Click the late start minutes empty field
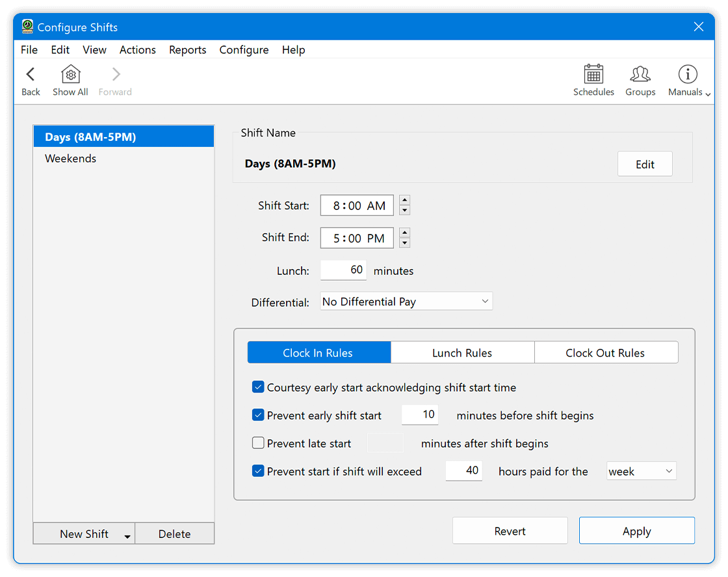The width and height of the screenshot is (728, 577). (x=385, y=443)
